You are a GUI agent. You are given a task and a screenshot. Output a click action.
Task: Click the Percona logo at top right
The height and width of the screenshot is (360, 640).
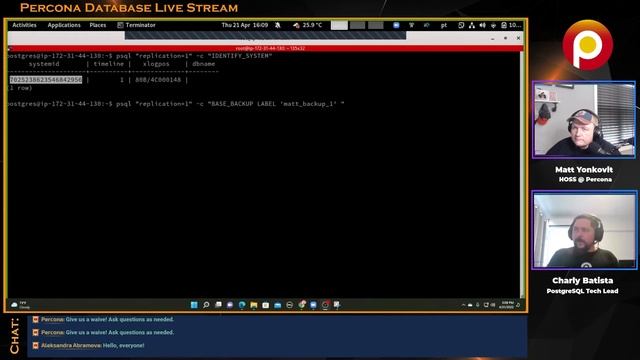coord(587,45)
